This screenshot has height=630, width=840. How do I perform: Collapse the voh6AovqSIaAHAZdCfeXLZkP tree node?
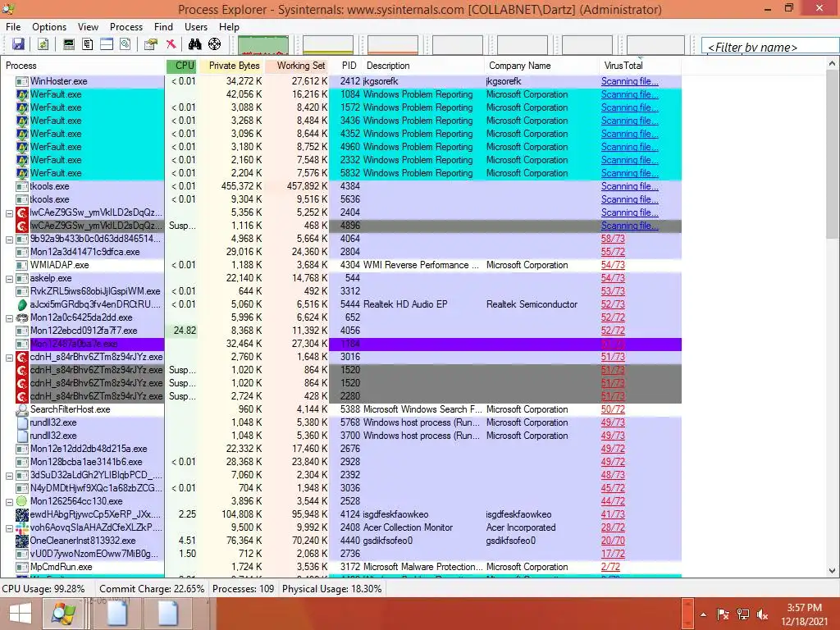tap(9, 528)
